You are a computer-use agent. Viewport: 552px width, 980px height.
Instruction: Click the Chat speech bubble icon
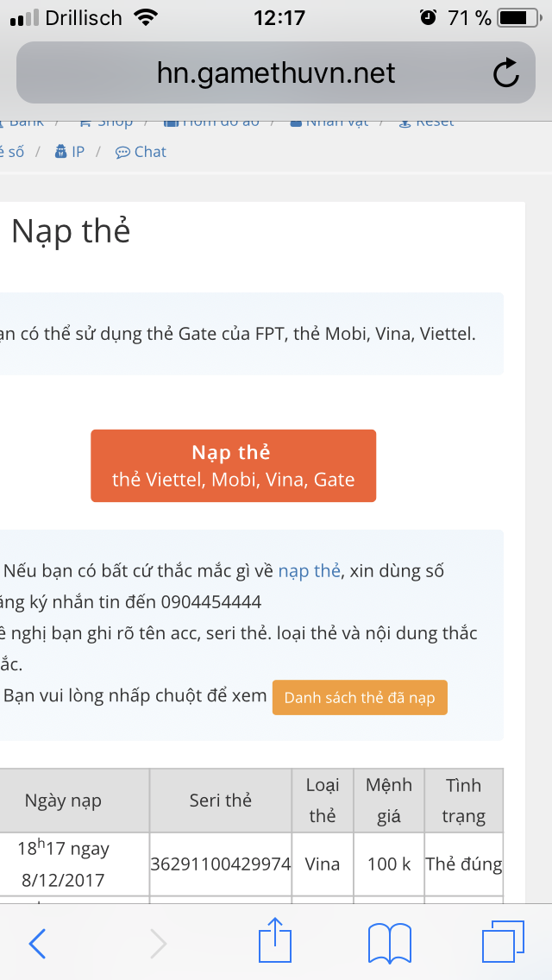pos(122,151)
